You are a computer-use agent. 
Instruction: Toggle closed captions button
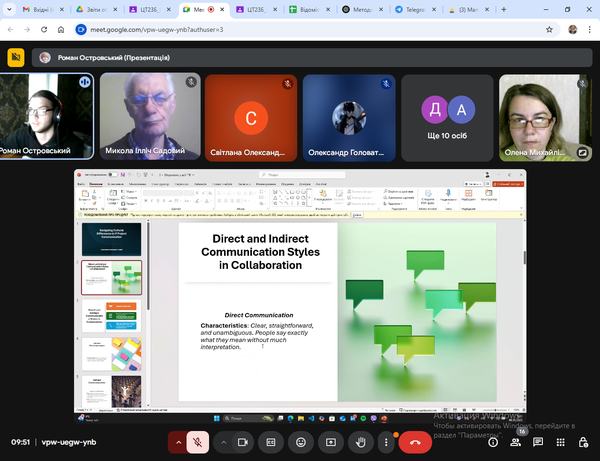(x=270, y=441)
